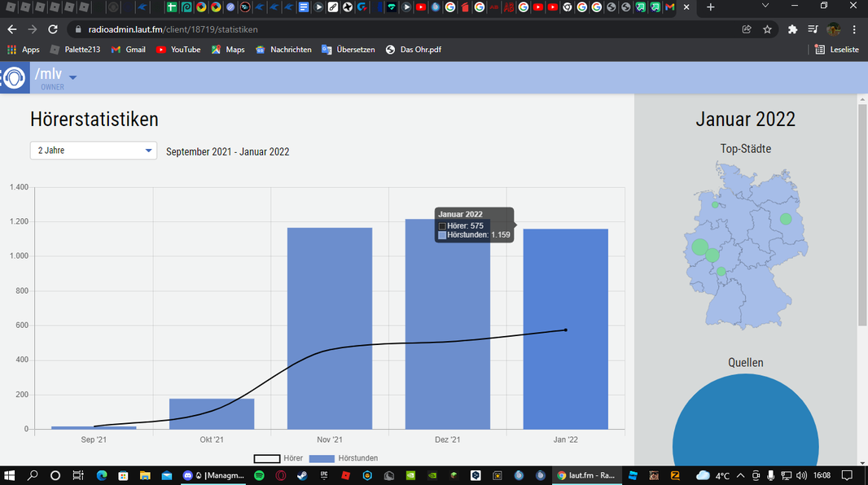The image size is (868, 485).
Task: Toggle the Hörer legend series
Action: (x=278, y=458)
